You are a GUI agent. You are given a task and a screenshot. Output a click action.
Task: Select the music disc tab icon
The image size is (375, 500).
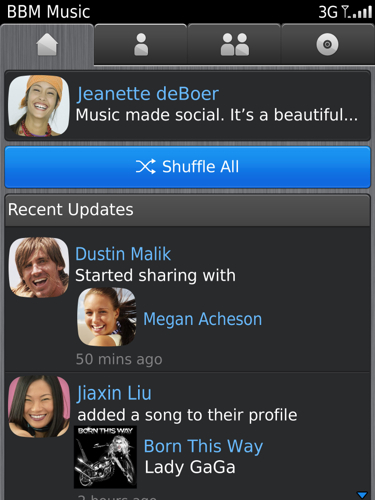click(x=327, y=44)
